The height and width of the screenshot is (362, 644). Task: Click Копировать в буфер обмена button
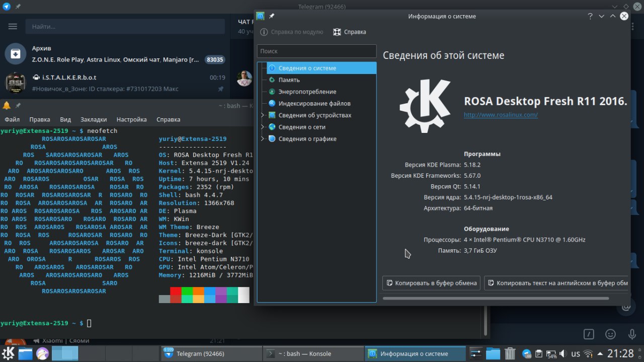coord(431,283)
